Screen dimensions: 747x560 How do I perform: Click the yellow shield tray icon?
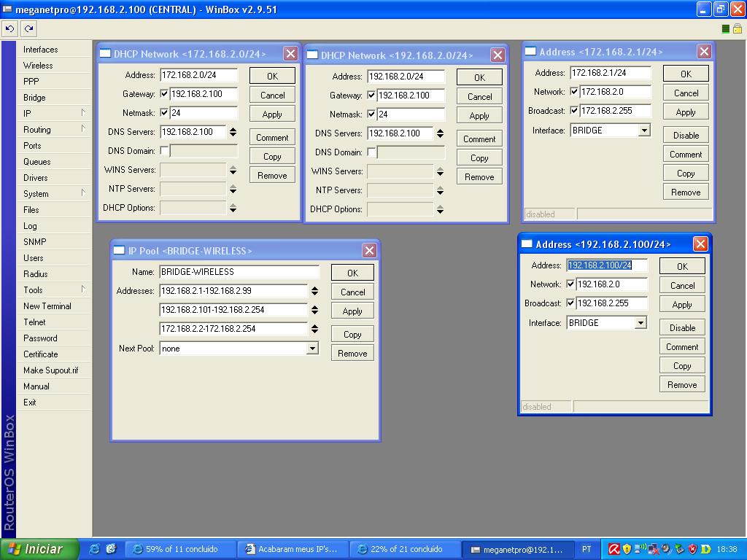pyautogui.click(x=627, y=549)
